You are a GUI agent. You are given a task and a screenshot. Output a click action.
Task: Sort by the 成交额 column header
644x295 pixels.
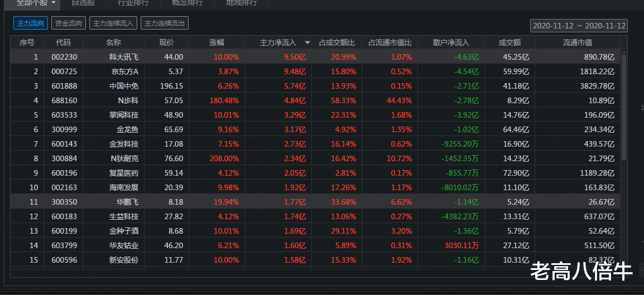[x=509, y=42]
